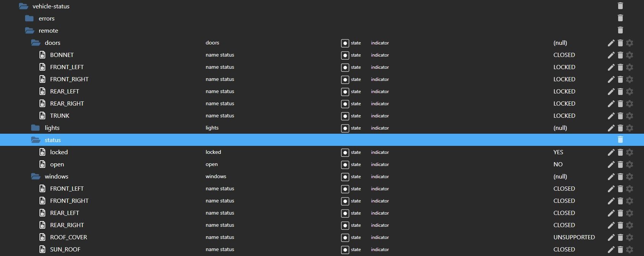Click the state file icon beside TRUNK
Screen dimensions: 644x256
(43, 115)
